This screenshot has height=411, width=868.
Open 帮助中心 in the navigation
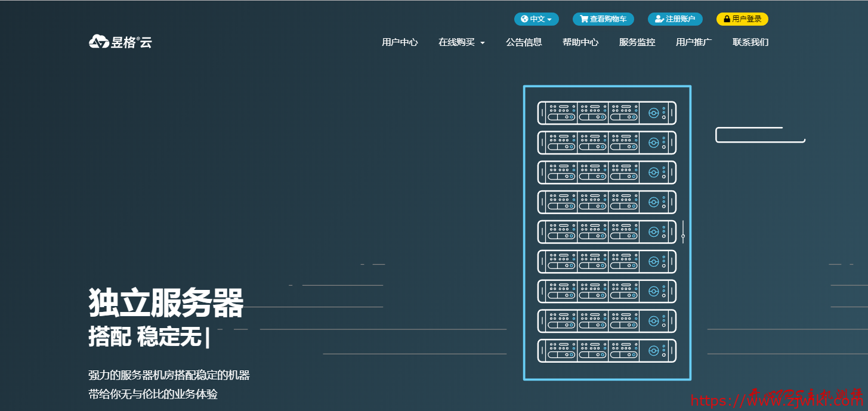tap(580, 42)
